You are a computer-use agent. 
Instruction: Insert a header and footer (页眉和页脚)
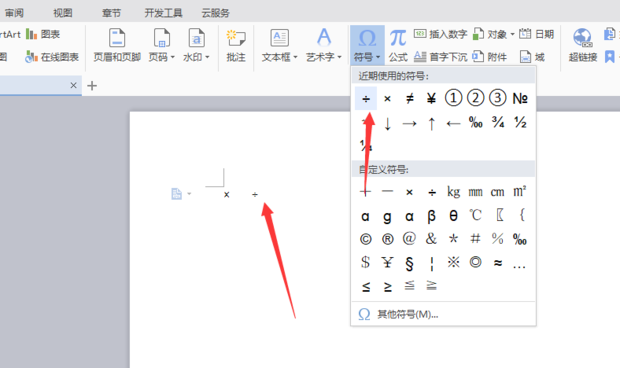coord(117,46)
